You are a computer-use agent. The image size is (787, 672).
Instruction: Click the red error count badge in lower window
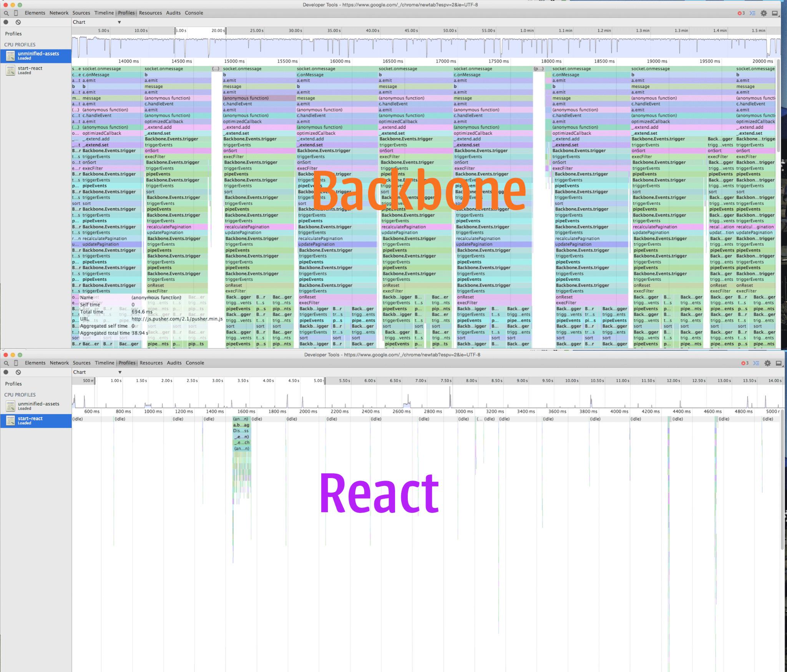[745, 363]
